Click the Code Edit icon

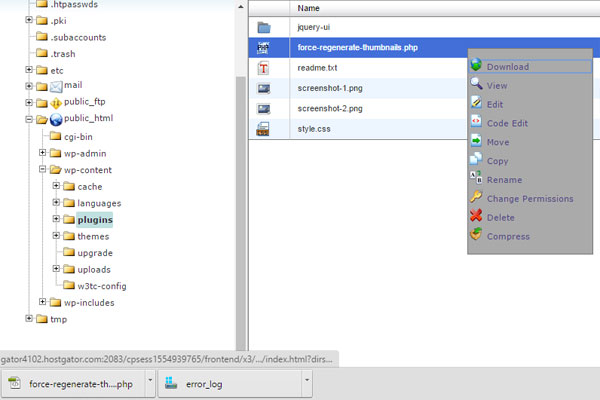point(476,121)
